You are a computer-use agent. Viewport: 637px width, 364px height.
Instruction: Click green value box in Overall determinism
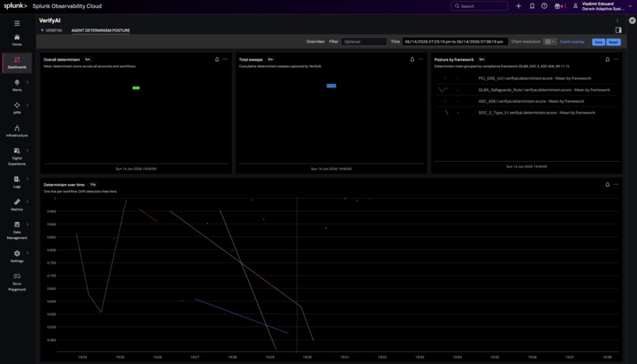tap(136, 88)
